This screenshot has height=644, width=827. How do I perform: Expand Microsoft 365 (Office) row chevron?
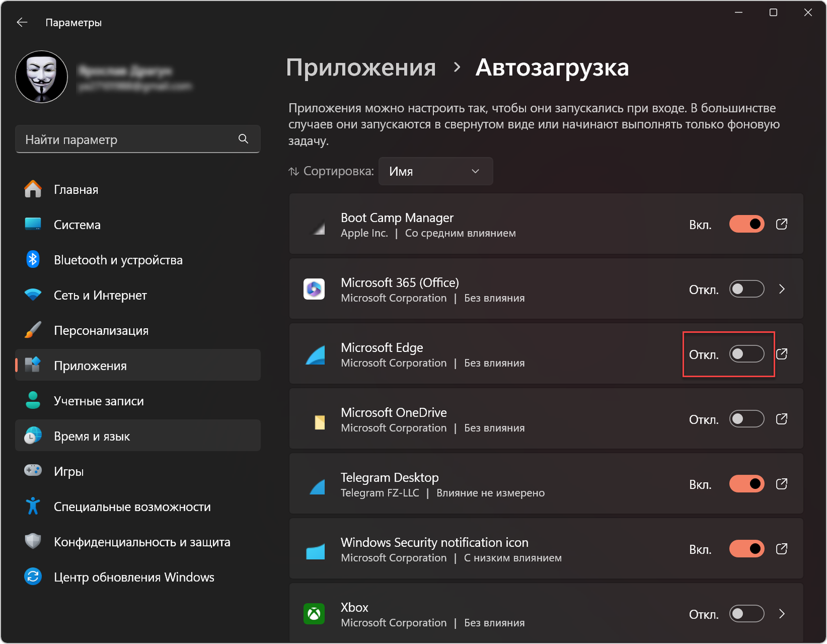tap(782, 289)
